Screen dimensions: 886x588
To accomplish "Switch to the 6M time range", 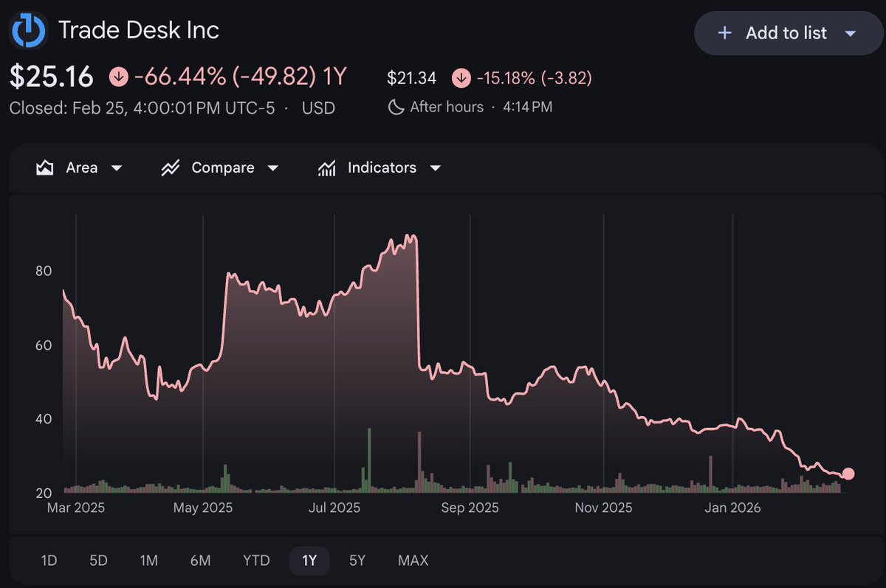I will click(200, 561).
